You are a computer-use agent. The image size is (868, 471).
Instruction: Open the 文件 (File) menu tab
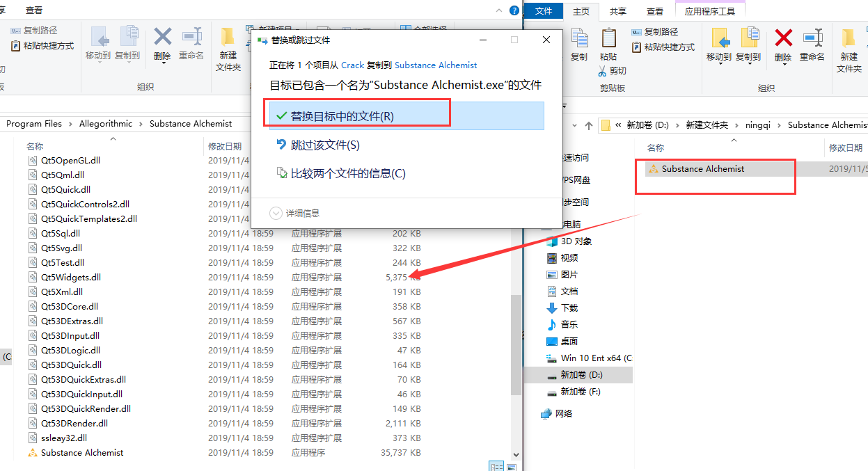tap(544, 11)
